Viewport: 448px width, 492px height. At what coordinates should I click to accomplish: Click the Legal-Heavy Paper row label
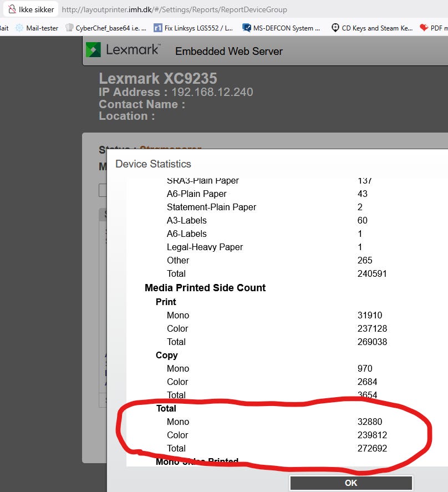pos(205,247)
